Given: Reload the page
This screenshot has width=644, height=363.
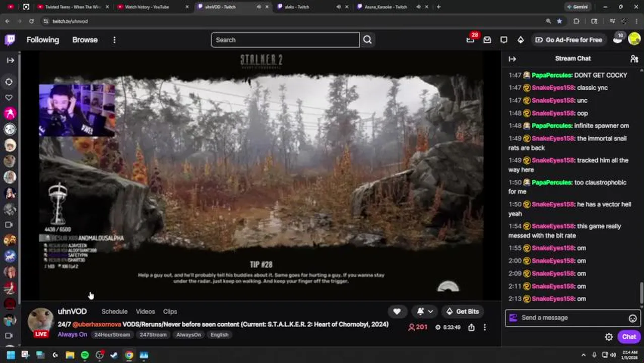Looking at the screenshot, I should pos(31,21).
